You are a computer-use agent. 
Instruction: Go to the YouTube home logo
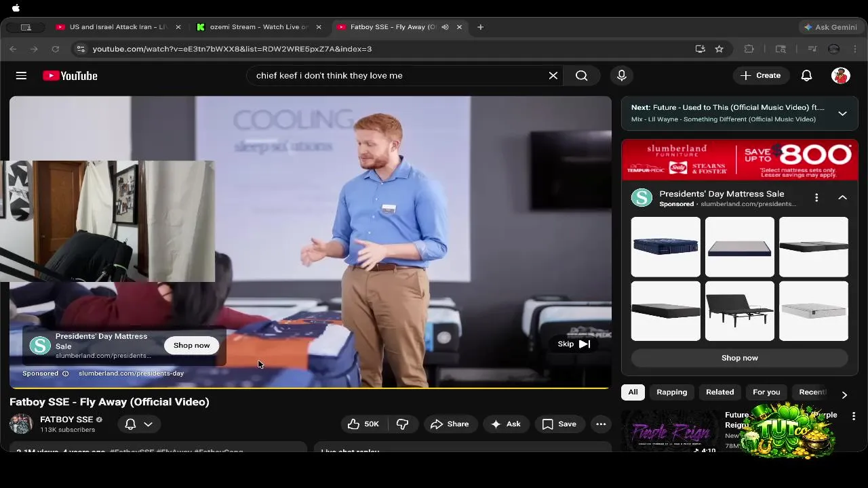70,76
